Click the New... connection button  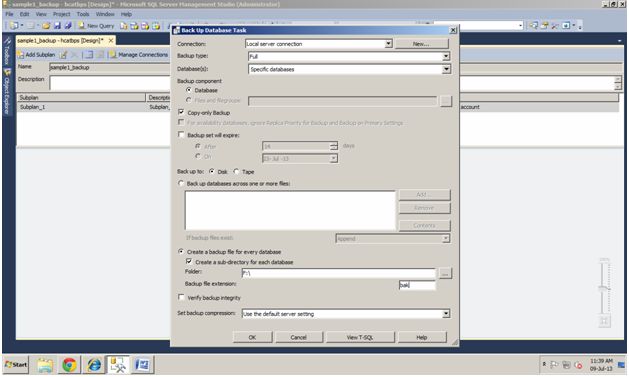421,44
